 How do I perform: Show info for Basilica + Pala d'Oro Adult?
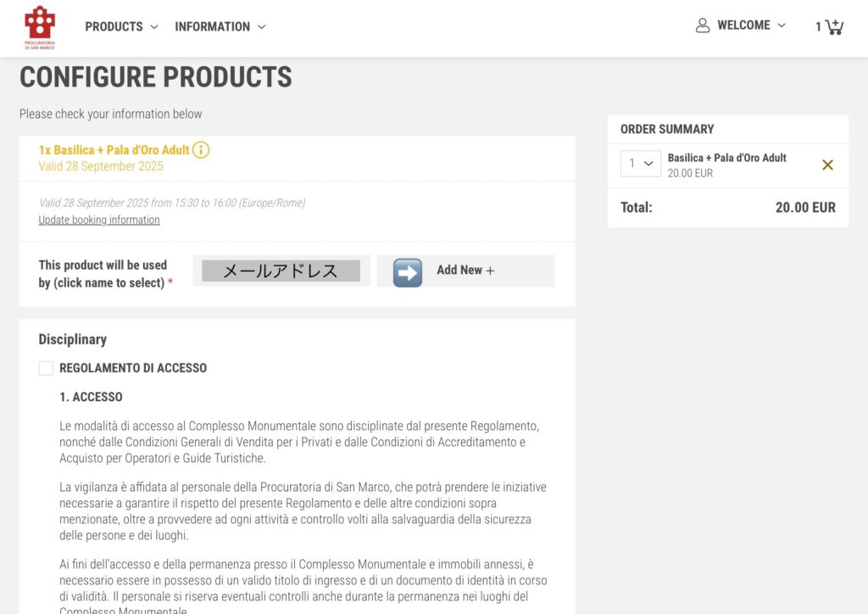coord(201,150)
